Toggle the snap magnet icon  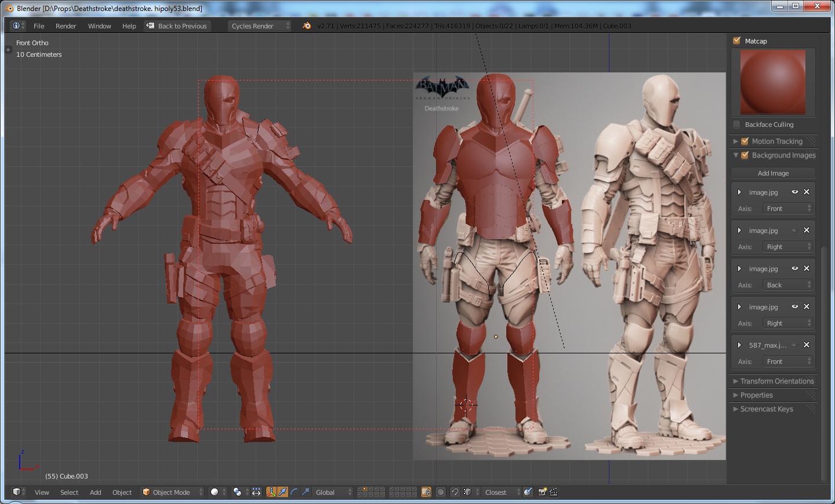coord(455,492)
